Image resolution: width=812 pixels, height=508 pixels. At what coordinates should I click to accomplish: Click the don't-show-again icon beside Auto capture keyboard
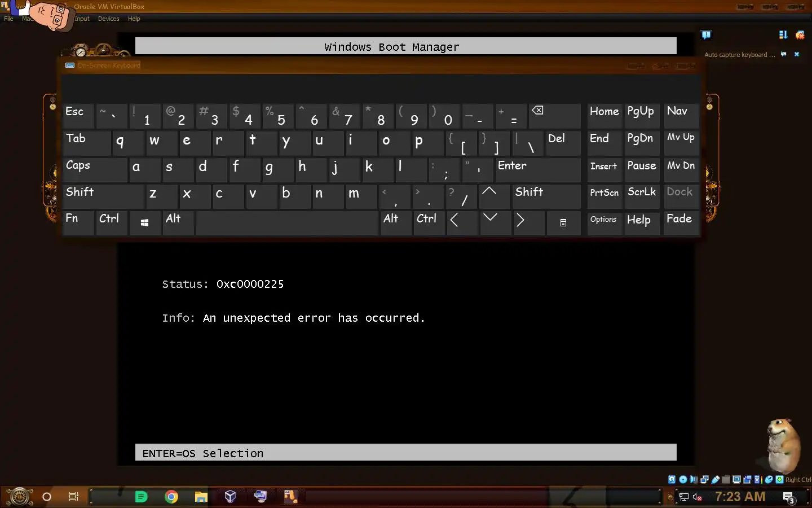[783, 54]
